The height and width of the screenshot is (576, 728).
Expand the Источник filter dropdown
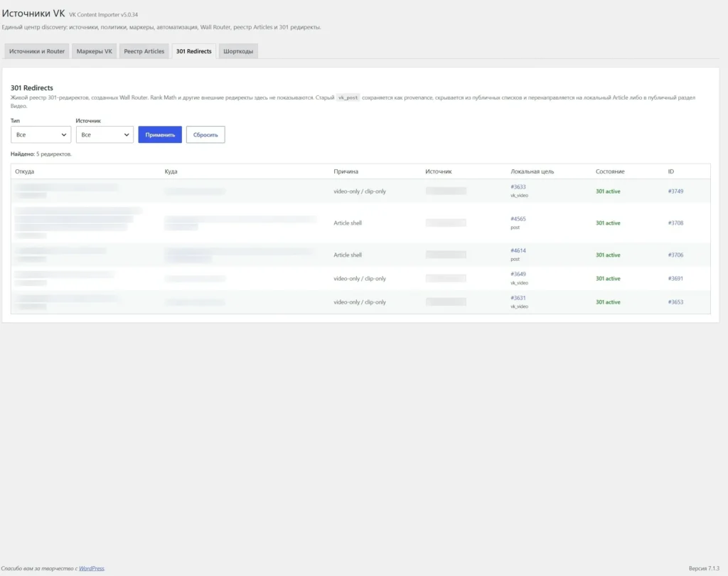(x=105, y=134)
